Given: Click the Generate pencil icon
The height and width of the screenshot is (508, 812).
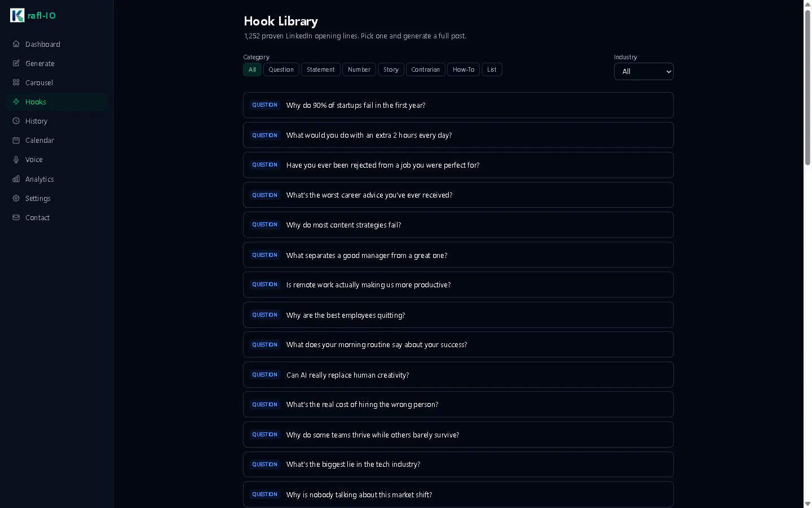Looking at the screenshot, I should 16,63.
